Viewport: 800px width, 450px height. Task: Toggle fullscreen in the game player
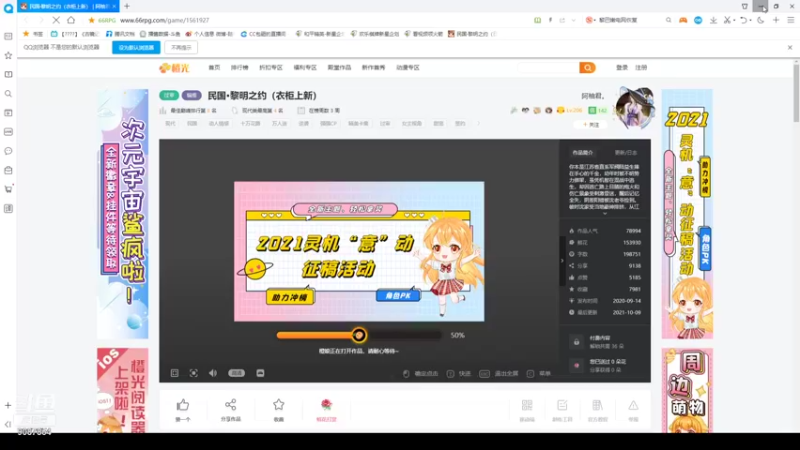(x=193, y=373)
